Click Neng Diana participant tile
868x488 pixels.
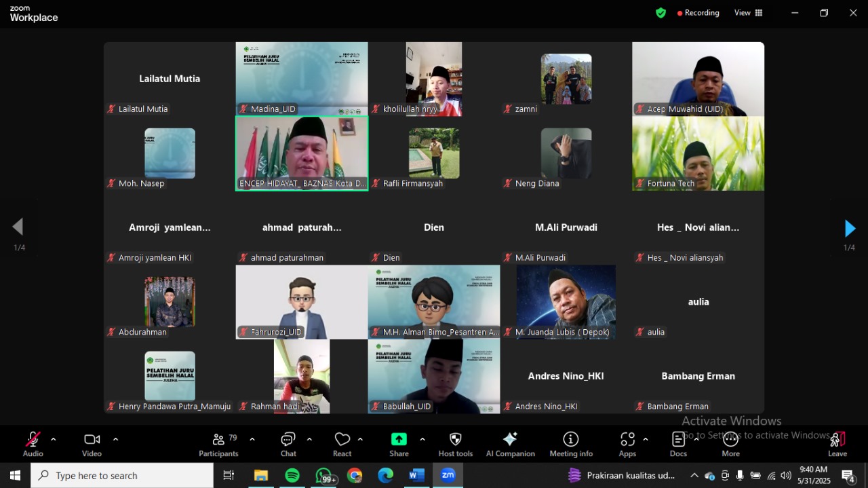566,153
